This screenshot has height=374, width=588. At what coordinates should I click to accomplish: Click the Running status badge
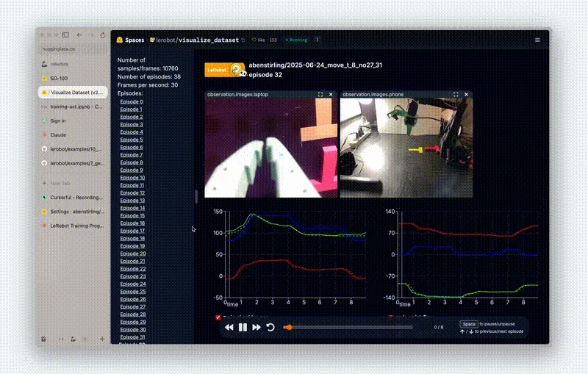coord(296,40)
